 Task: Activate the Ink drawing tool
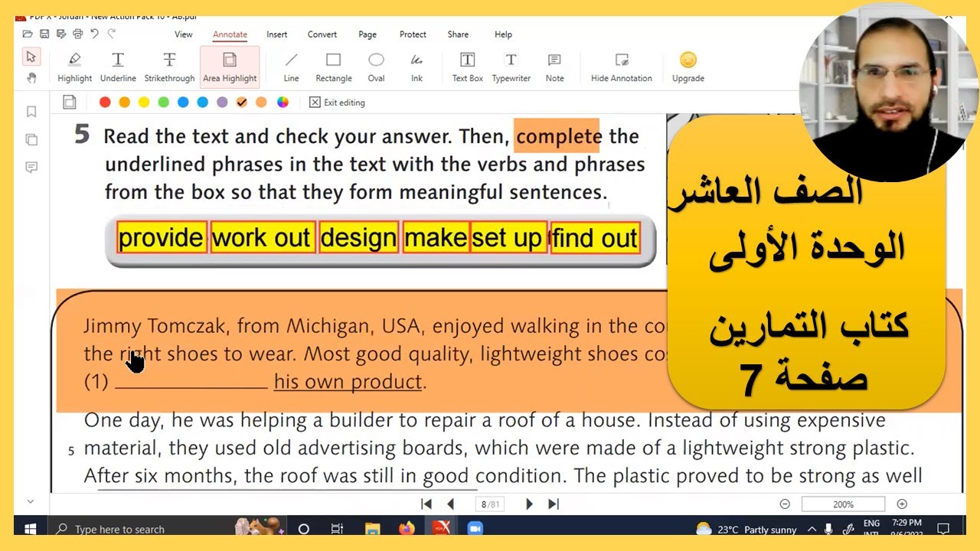click(x=416, y=67)
